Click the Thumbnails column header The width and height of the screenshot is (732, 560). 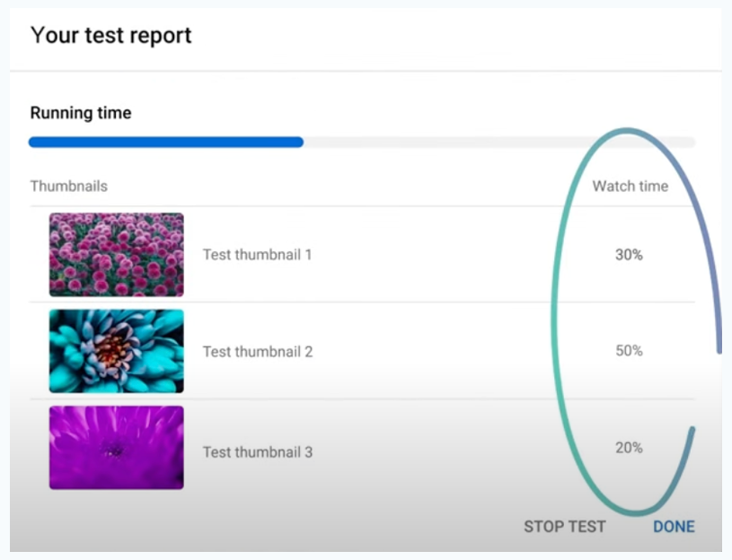[69, 187]
